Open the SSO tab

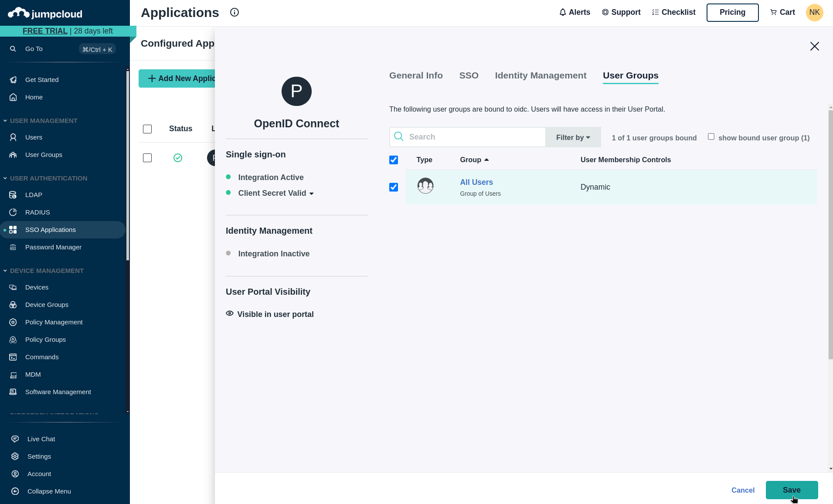[469, 75]
